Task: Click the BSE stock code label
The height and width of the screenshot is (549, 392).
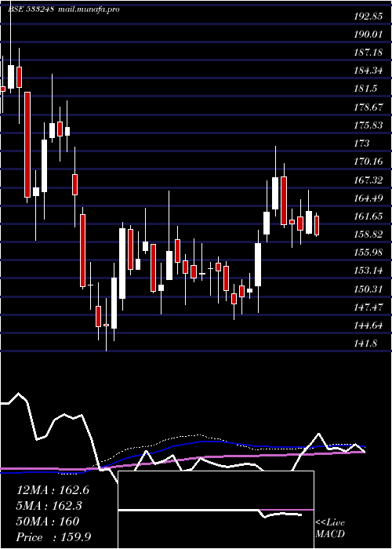Action: 31,9
